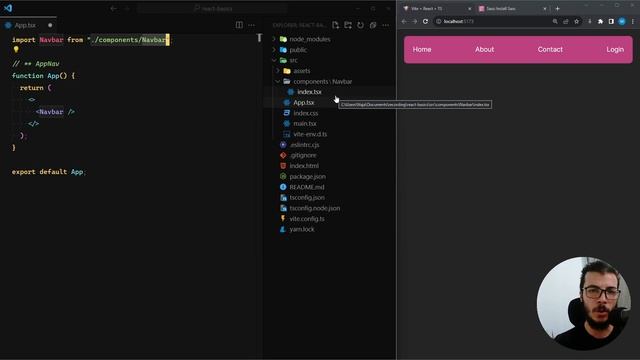
Task: Create a new file in Explorer
Action: [x=336, y=25]
